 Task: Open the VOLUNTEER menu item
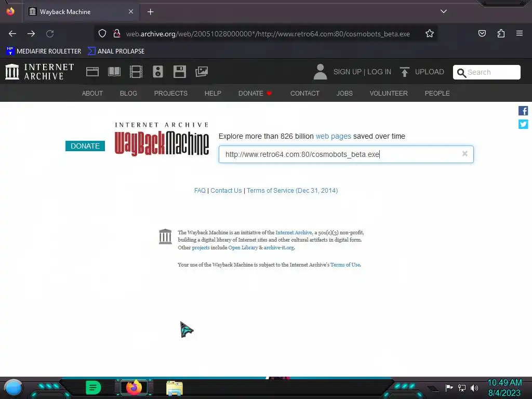(389, 94)
